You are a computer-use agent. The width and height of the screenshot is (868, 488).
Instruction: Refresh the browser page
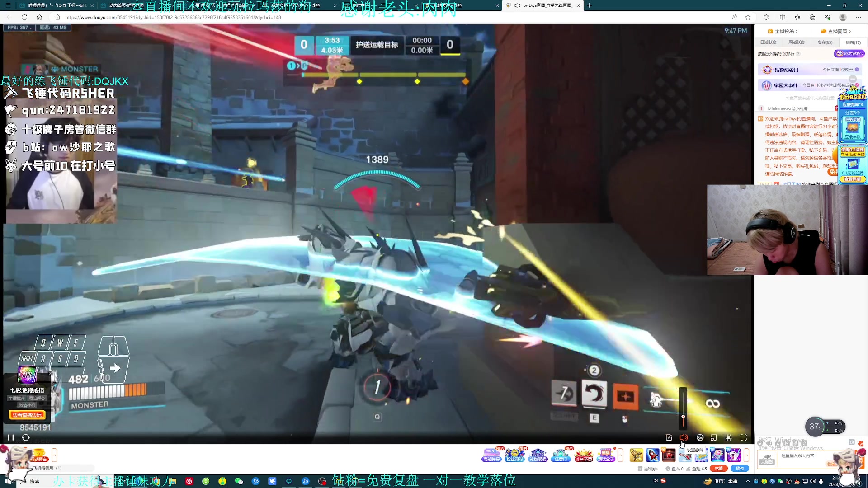click(24, 17)
